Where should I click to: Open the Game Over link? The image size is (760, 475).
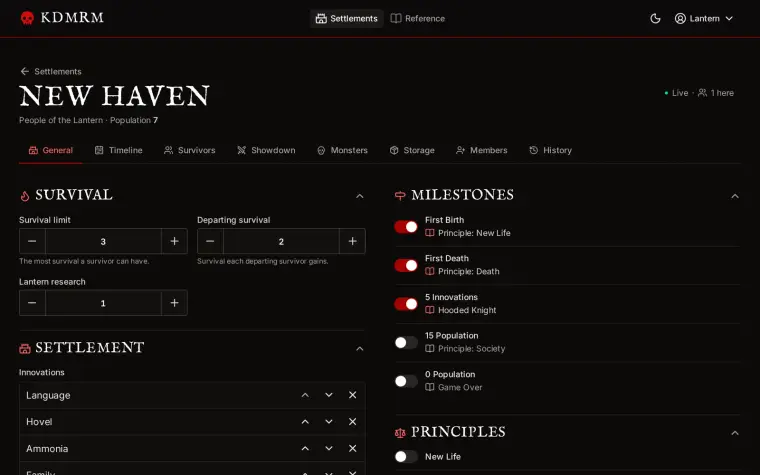[x=460, y=387]
